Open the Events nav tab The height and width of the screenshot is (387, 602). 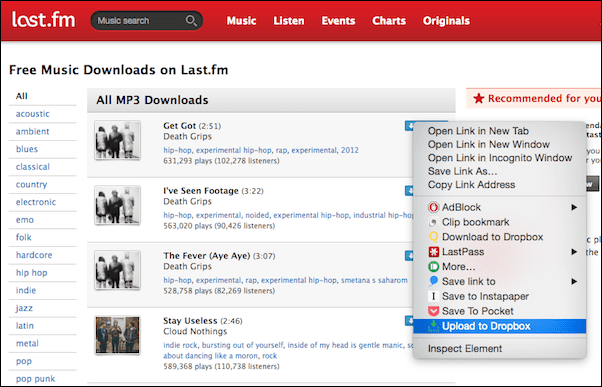[338, 21]
